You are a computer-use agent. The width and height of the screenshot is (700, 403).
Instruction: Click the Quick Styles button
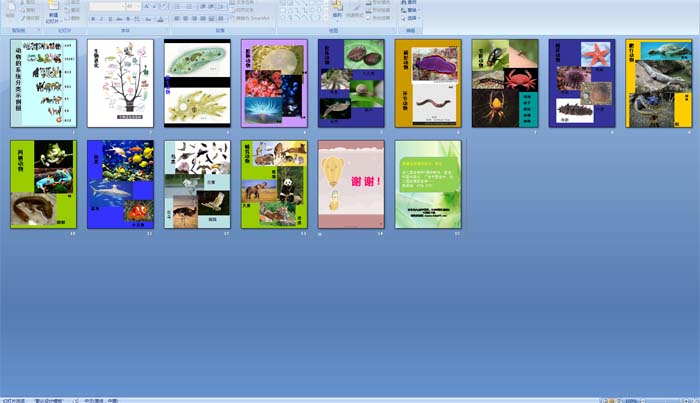[x=354, y=11]
